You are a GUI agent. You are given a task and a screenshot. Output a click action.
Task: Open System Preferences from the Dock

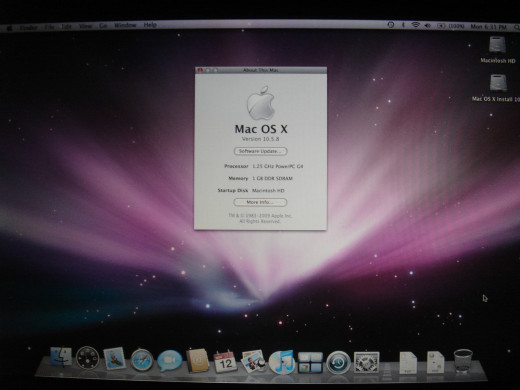pos(366,362)
